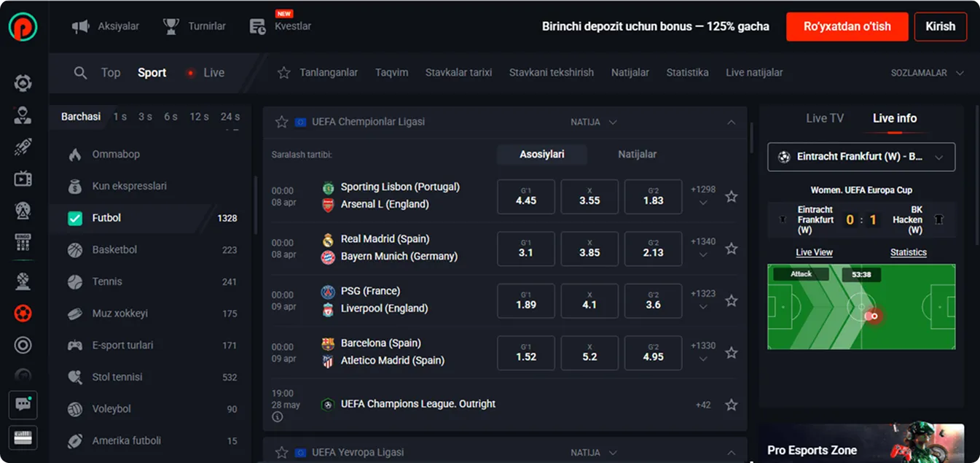Bet on PSG win odds 1.89
980x463 pixels.
coord(526,300)
